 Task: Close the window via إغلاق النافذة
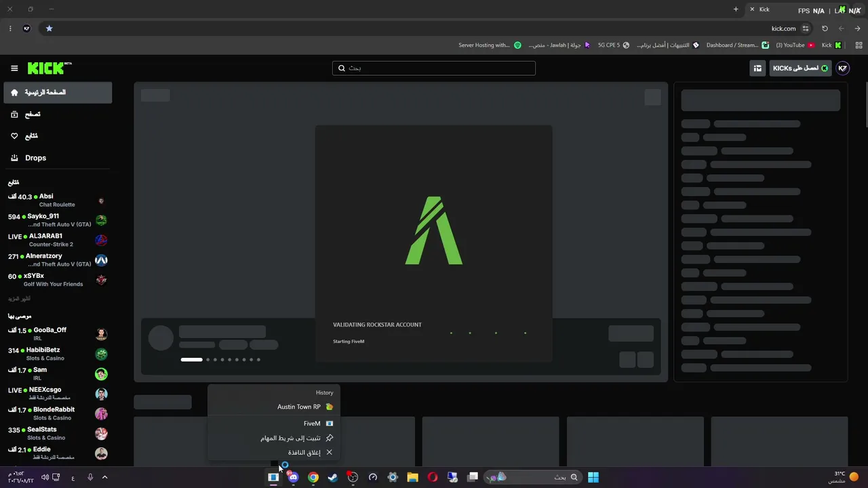(274, 452)
